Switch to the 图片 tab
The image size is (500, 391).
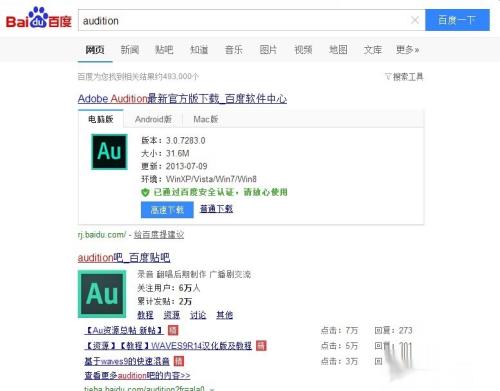[268, 50]
